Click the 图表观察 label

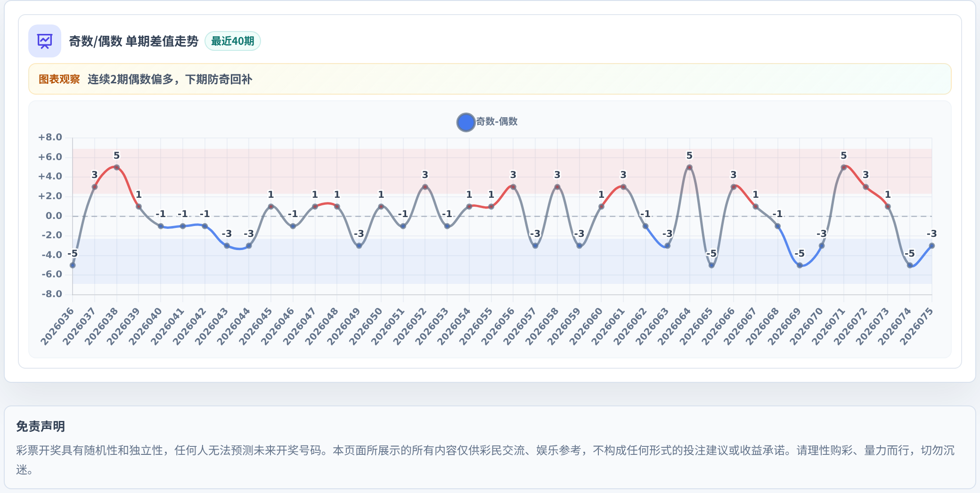59,79
